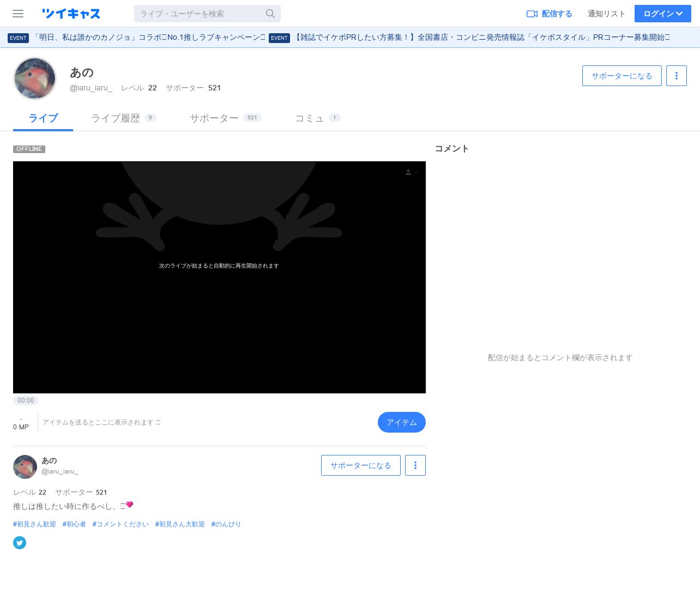Open hashtag #初見さん大歓迎

coord(180,524)
